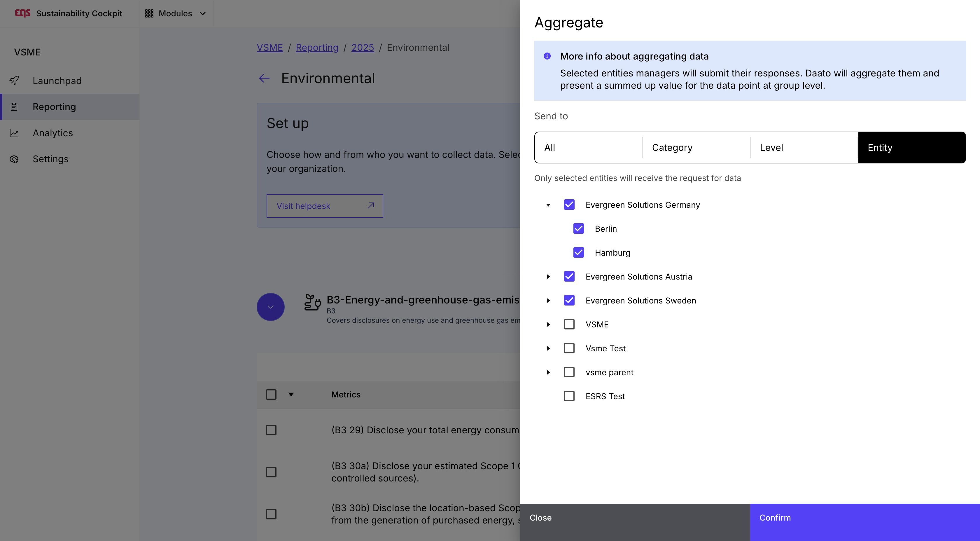This screenshot has height=541, width=980.
Task: Click the Launchpad rocket icon
Action: coord(14,81)
